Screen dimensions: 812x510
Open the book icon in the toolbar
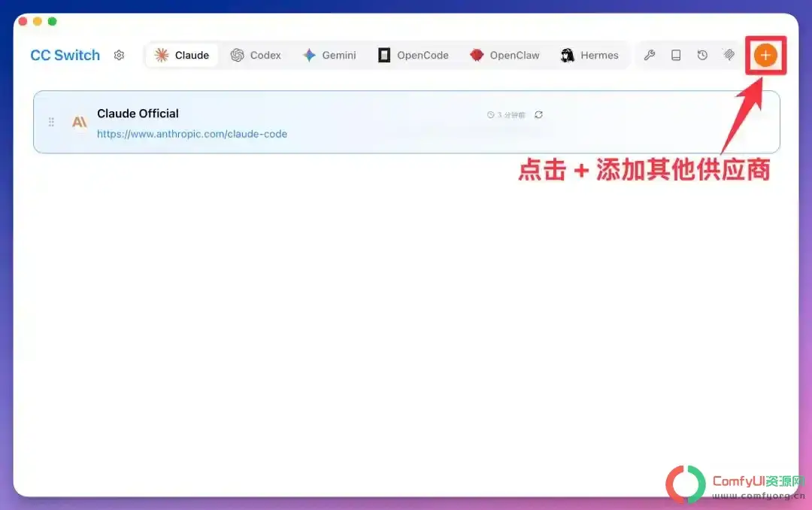coord(676,55)
